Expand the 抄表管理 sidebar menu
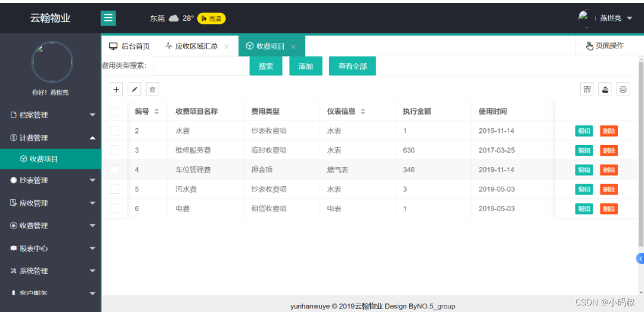The height and width of the screenshot is (312, 644). pyautogui.click(x=50, y=180)
